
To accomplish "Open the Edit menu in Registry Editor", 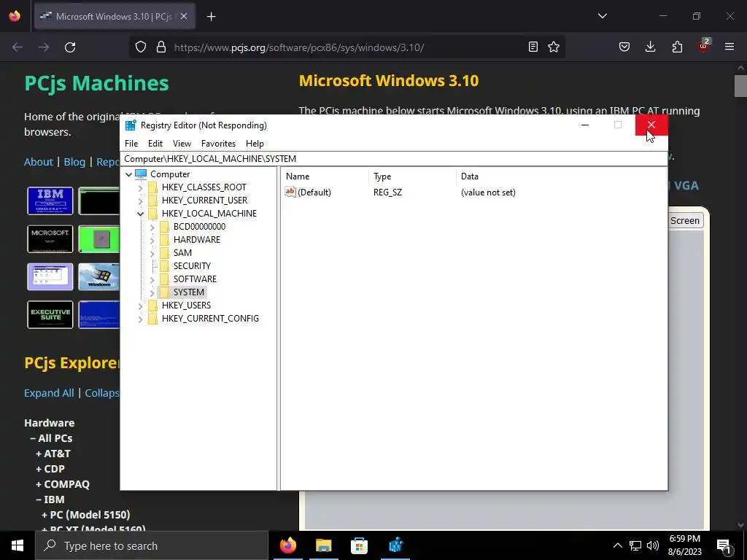I will click(155, 144).
